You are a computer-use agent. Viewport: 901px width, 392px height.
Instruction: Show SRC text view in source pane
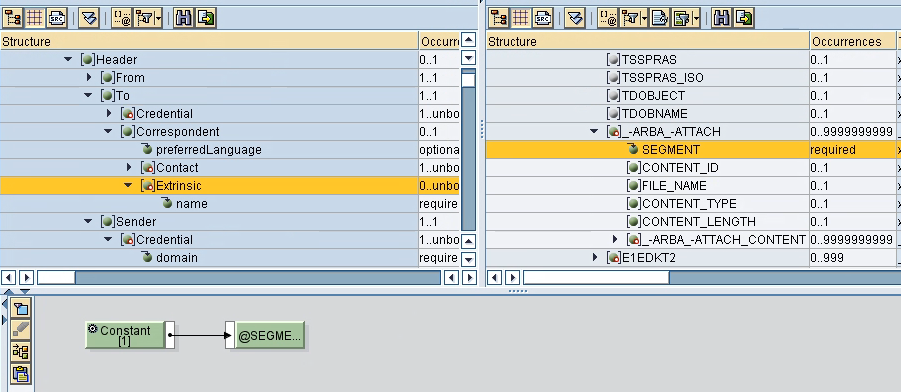pyautogui.click(x=56, y=18)
